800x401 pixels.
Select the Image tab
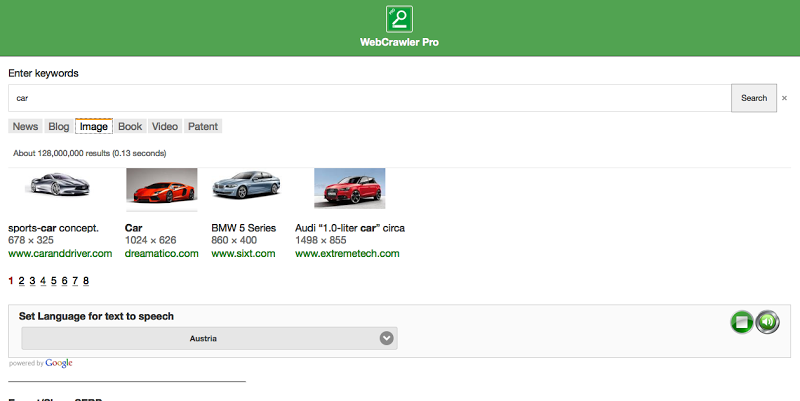coord(94,127)
